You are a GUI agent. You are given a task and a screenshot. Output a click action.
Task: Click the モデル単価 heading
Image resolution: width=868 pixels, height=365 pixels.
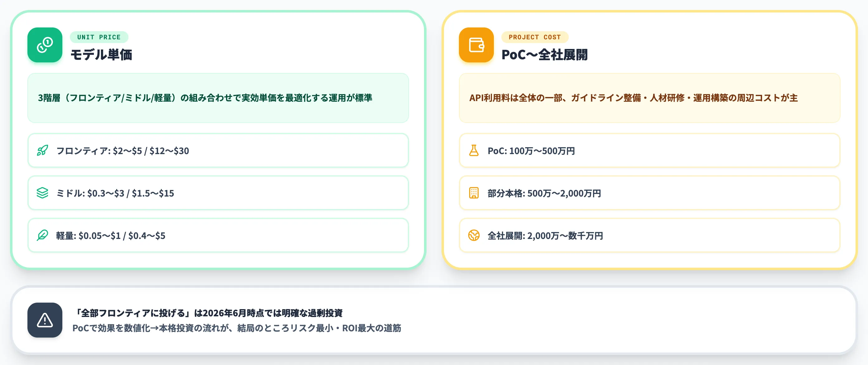point(101,55)
